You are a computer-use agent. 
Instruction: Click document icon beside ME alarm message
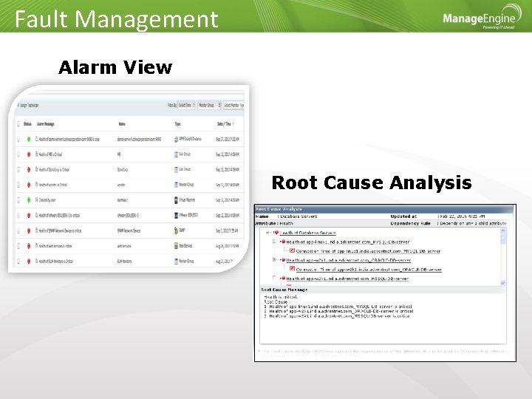37,154
